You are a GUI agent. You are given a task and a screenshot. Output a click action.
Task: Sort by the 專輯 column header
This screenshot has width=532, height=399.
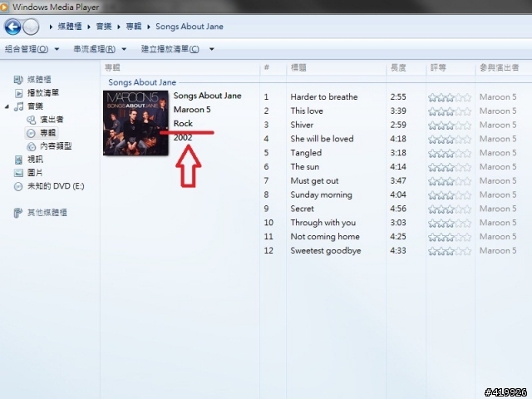point(180,68)
